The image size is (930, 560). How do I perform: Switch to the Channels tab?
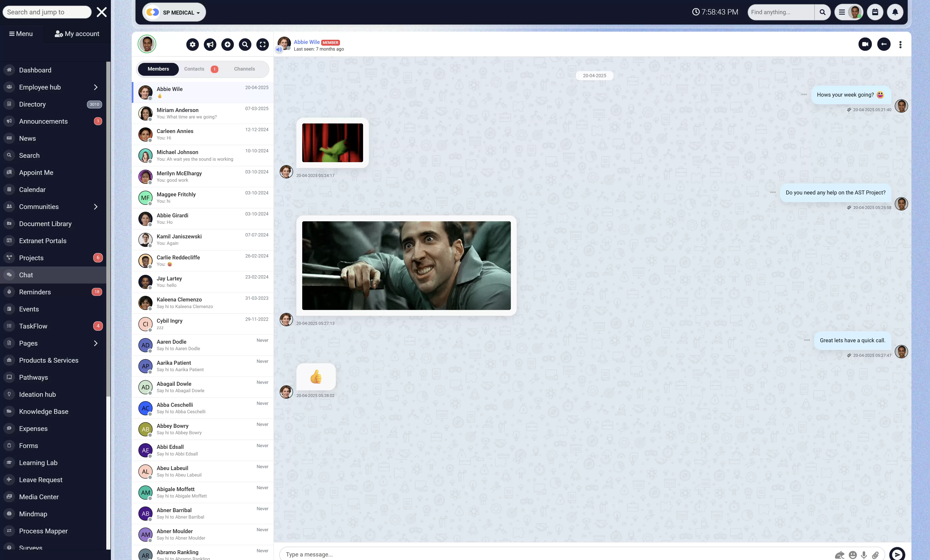244,69
